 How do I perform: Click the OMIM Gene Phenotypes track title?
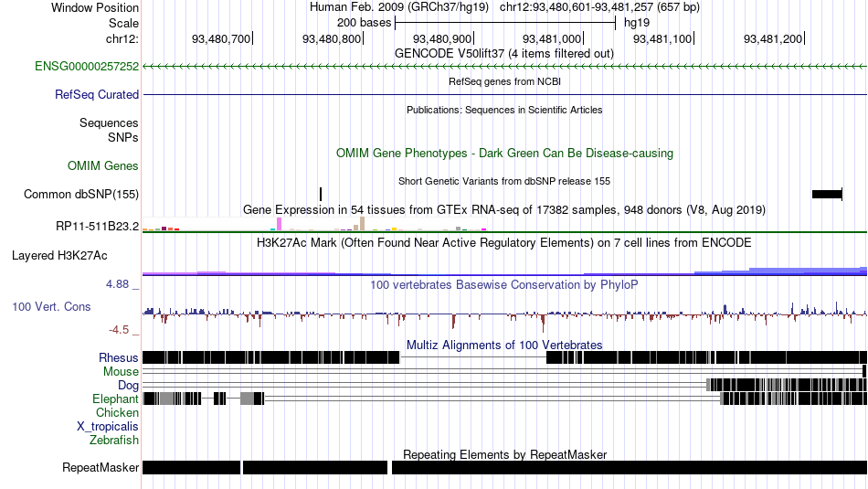click(504, 154)
